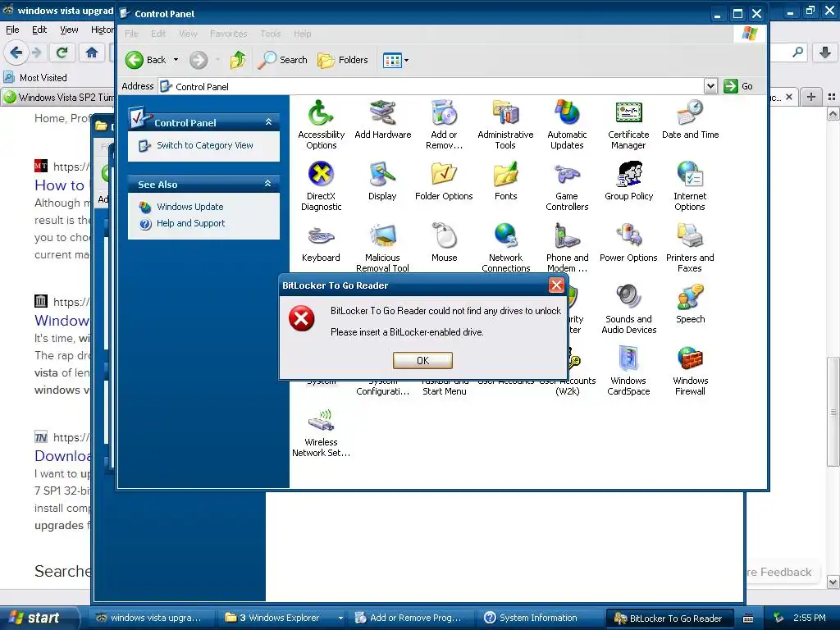Click the browser reload button
This screenshot has height=630, width=840.
(62, 52)
